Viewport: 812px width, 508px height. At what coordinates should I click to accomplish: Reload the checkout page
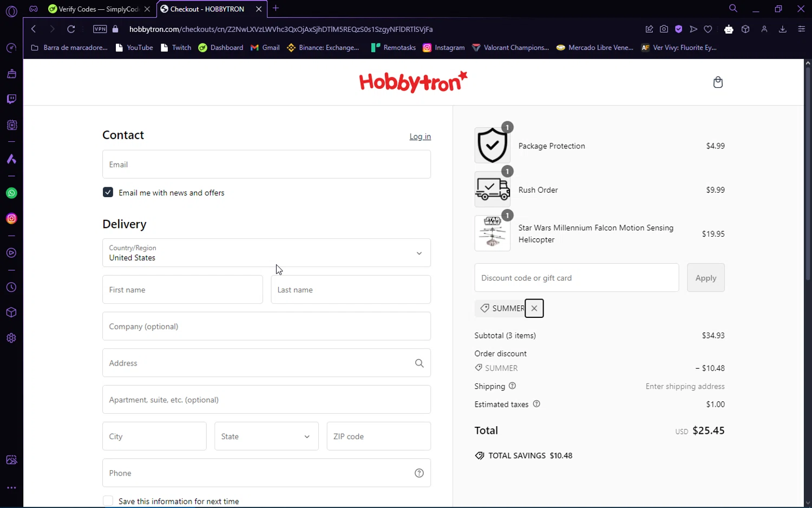[x=71, y=29]
